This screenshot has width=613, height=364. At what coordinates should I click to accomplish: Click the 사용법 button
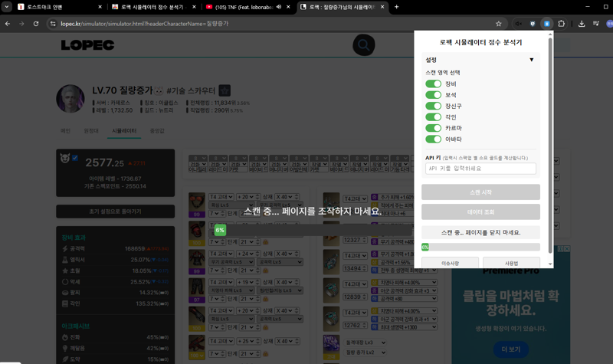511,263
